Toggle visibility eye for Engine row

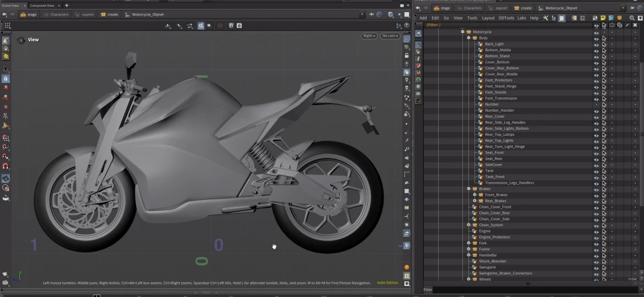pyautogui.click(x=596, y=231)
